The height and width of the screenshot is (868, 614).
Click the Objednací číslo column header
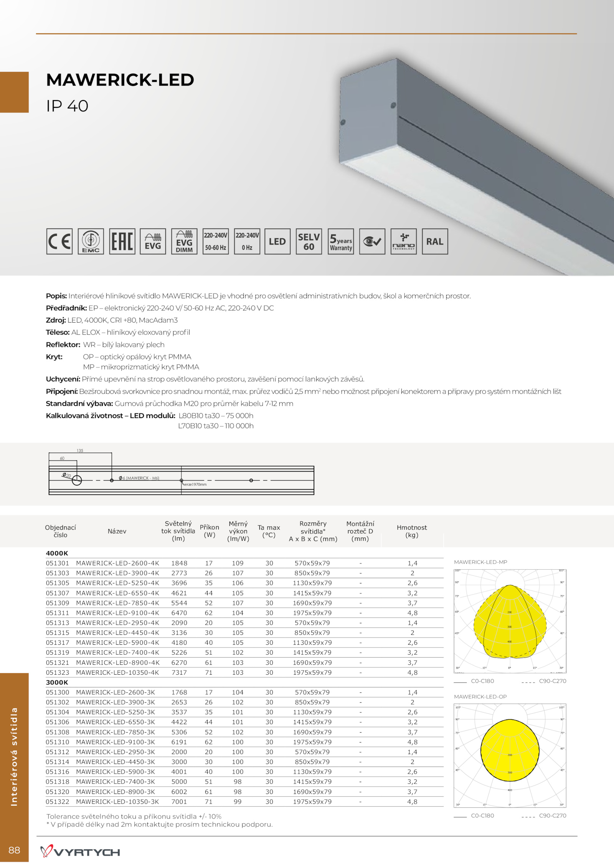click(61, 531)
